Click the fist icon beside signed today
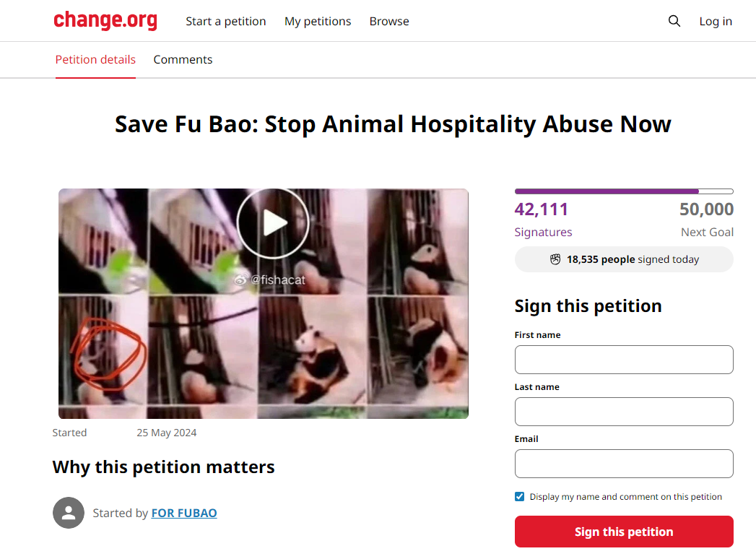756x559 pixels. pyautogui.click(x=555, y=259)
